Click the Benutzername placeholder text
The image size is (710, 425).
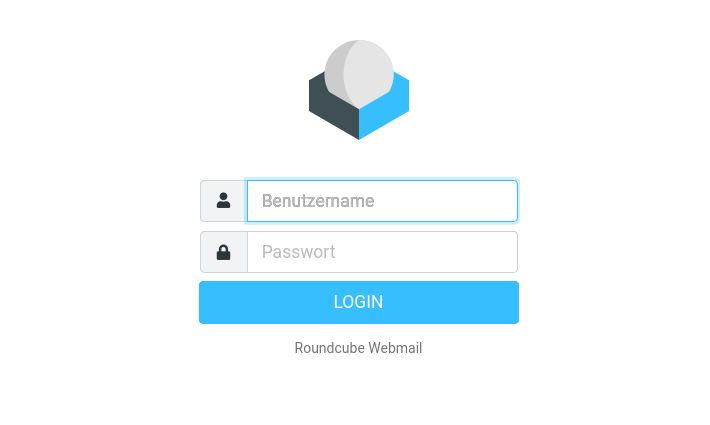pos(318,201)
